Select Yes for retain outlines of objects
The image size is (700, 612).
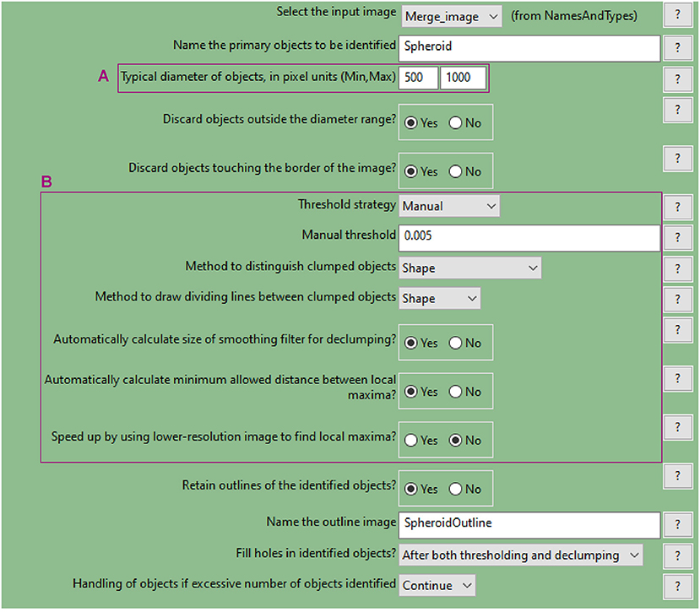(421, 489)
